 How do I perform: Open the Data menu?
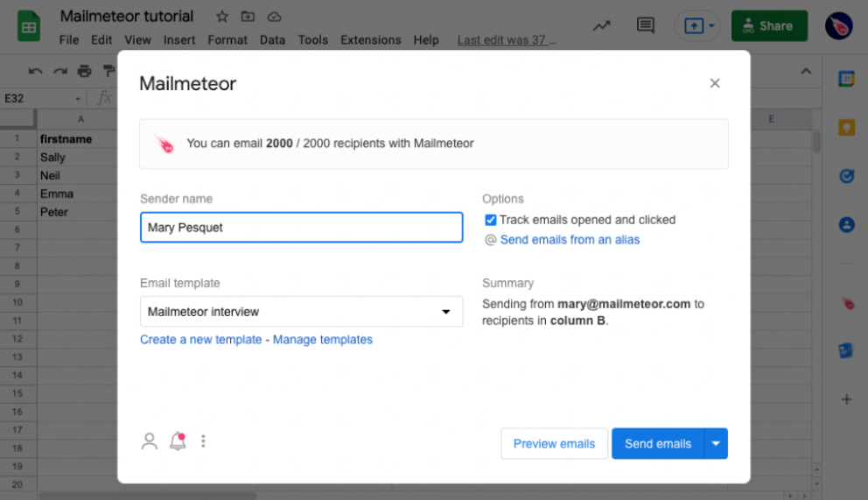(x=272, y=40)
